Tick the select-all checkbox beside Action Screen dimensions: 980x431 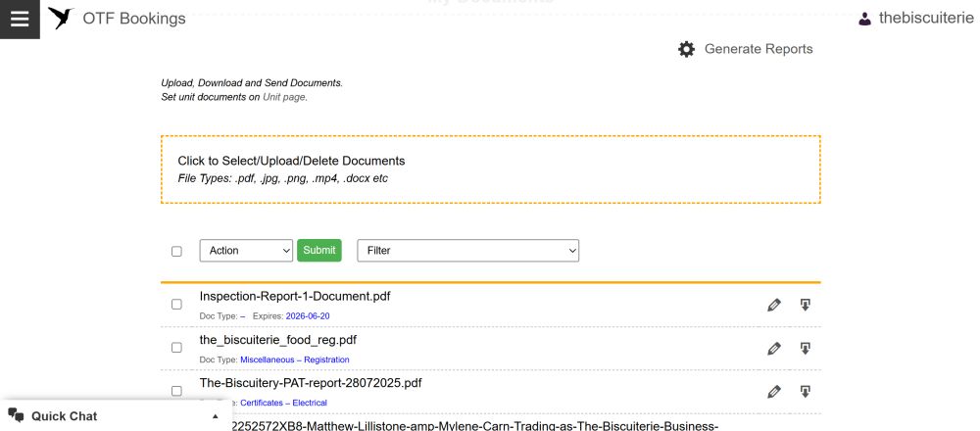pyautogui.click(x=176, y=251)
